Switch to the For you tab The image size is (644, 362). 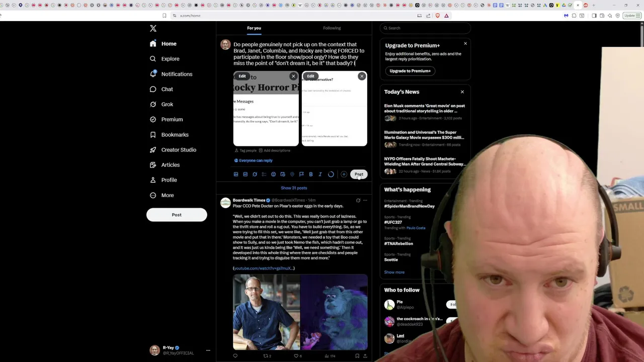[254, 28]
